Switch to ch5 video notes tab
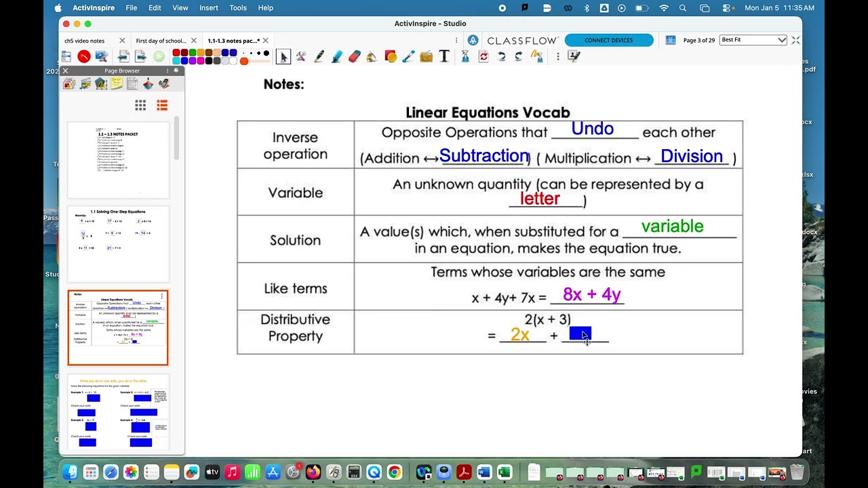The width and height of the screenshot is (868, 488). click(85, 41)
